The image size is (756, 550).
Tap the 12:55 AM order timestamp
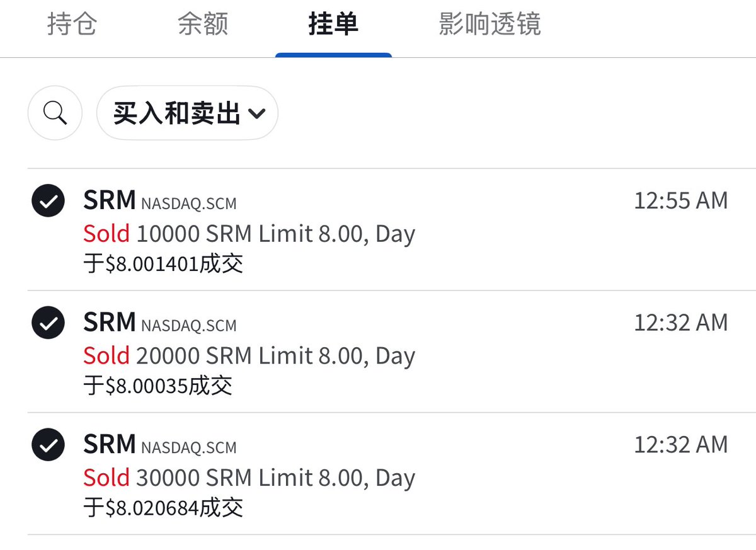(680, 200)
